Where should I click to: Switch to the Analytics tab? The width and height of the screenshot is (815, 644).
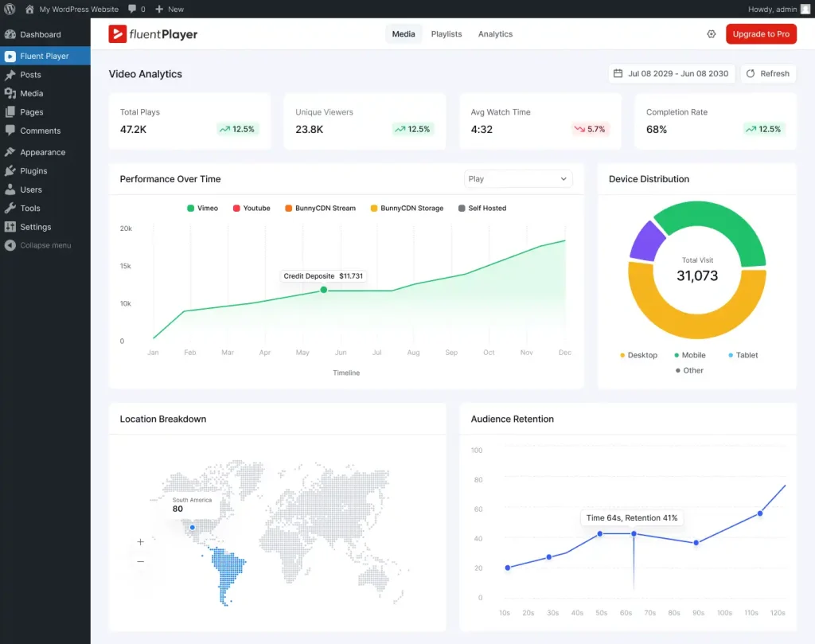coord(495,34)
